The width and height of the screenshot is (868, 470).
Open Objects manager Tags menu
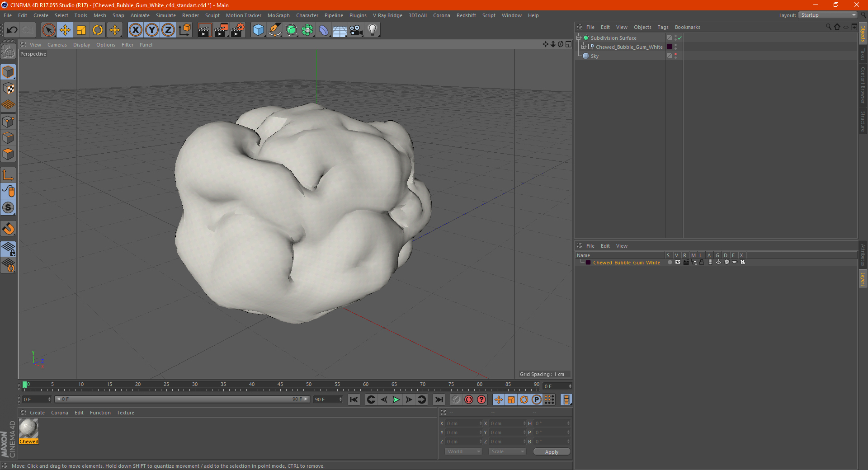click(663, 27)
